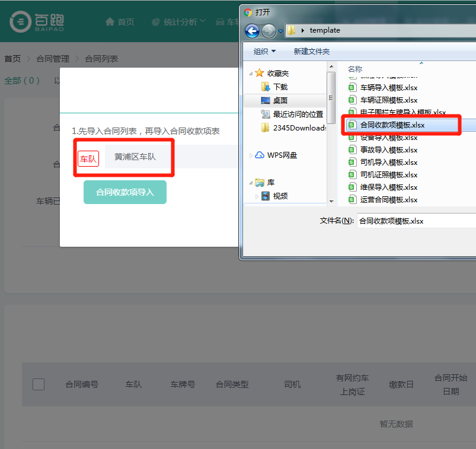Select the 2345Downloads folder
This screenshot has width=476, height=449.
point(299,128)
